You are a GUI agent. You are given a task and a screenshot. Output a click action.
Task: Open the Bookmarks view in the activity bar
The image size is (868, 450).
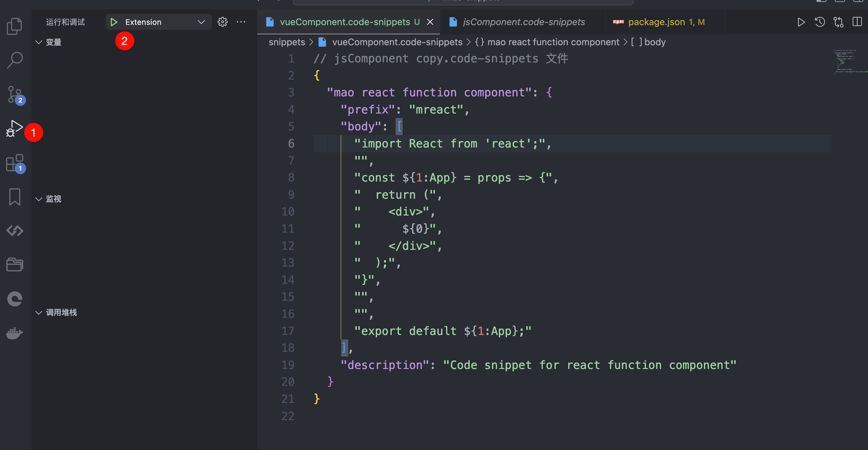14,197
